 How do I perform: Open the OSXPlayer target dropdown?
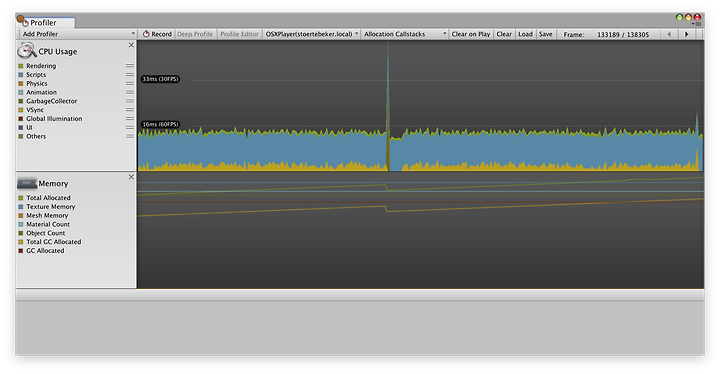[311, 34]
